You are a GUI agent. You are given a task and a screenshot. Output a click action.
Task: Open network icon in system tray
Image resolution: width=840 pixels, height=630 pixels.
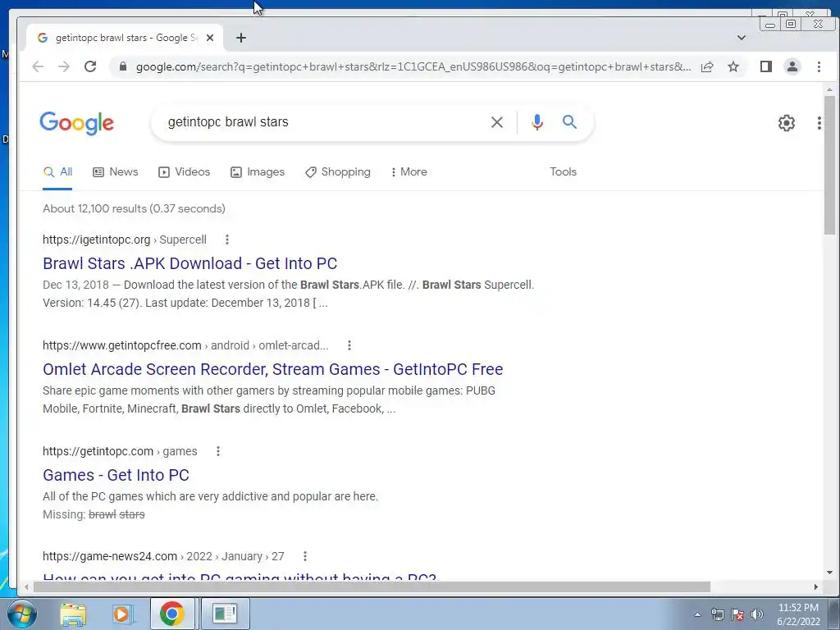tap(717, 615)
